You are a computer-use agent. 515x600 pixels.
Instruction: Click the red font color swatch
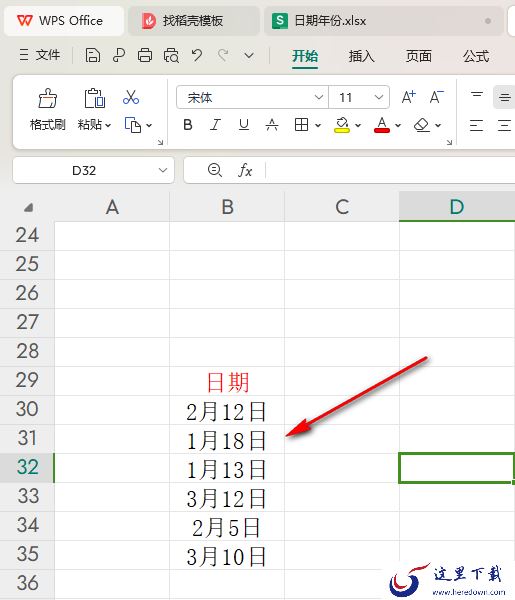pyautogui.click(x=381, y=125)
